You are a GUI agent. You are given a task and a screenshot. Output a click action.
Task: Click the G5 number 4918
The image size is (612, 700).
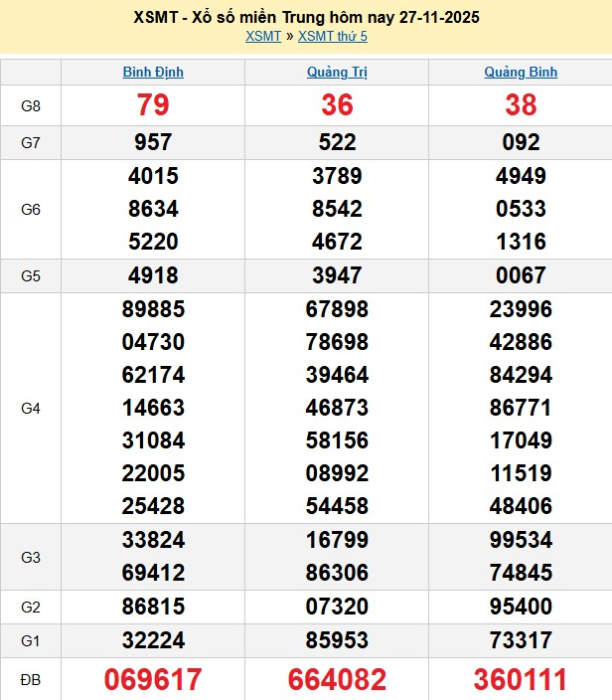point(153,275)
